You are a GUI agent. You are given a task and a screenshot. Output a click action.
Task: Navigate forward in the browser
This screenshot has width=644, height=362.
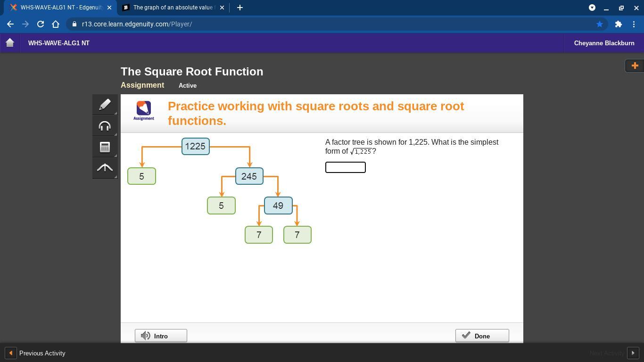click(x=25, y=24)
